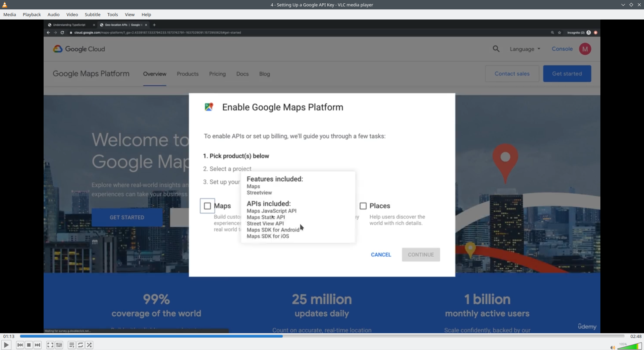Click the blue Get started button

(x=567, y=74)
